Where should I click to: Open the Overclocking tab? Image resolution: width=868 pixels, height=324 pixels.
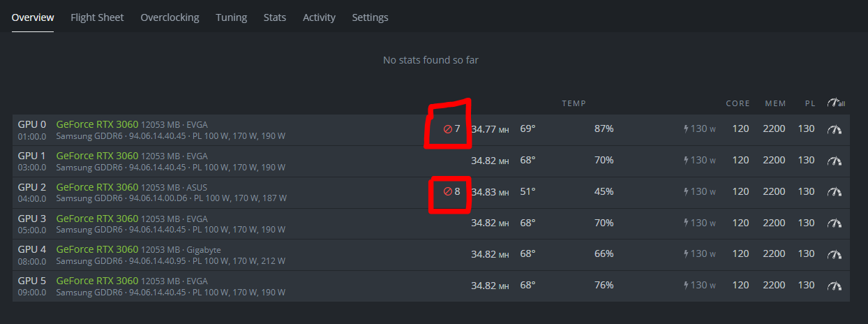click(x=170, y=17)
